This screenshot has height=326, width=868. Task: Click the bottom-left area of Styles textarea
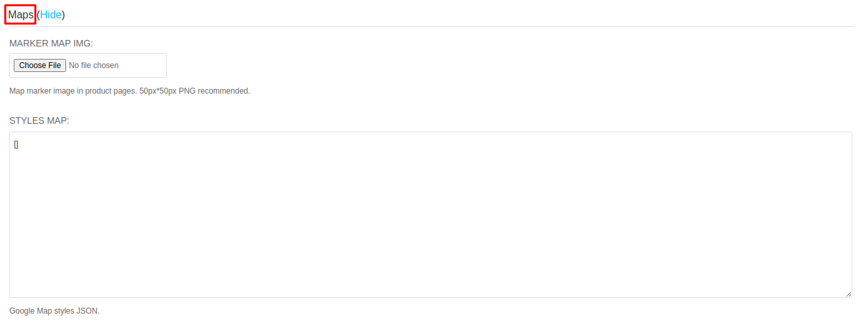pyautogui.click(x=39, y=281)
